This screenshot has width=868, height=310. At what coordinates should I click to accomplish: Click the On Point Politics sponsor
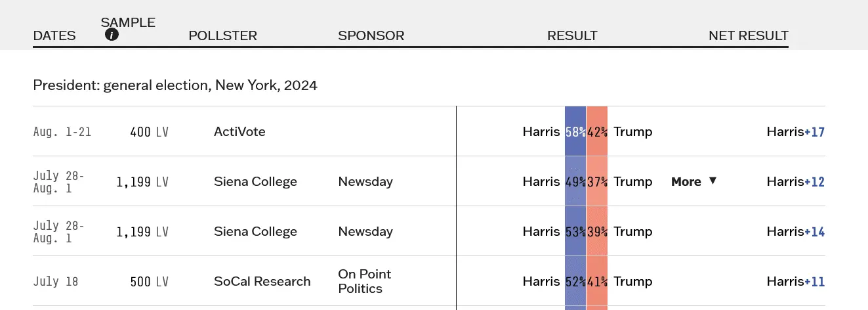click(x=364, y=281)
